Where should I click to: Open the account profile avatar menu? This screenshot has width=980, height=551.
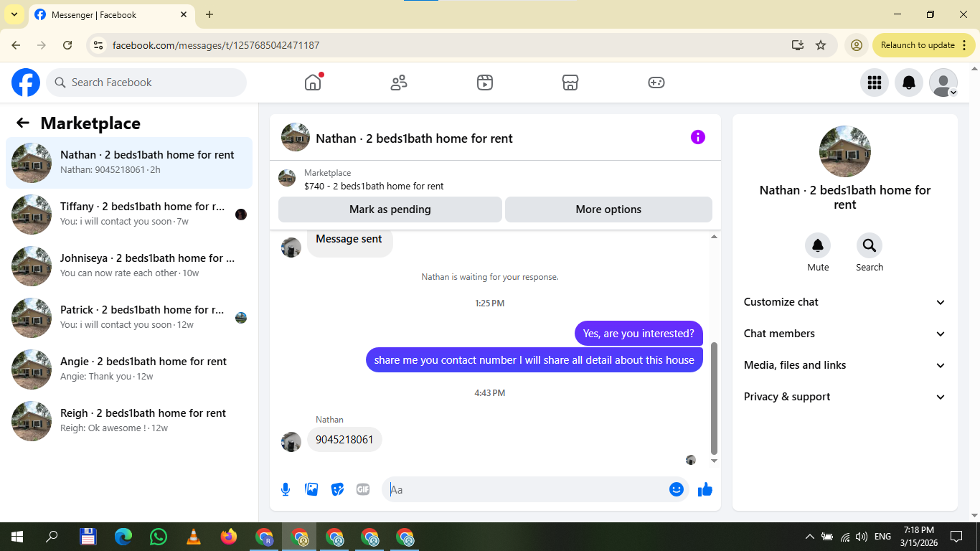click(943, 83)
